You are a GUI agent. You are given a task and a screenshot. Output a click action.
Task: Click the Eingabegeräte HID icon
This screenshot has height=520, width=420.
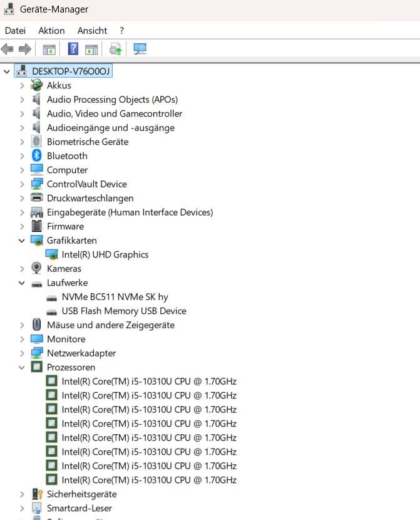tap(36, 212)
